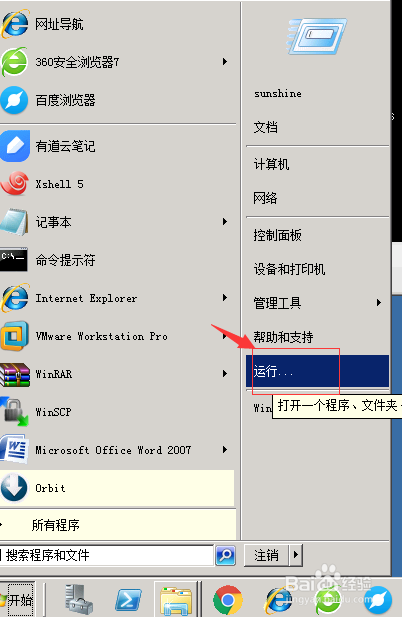
Task: Open the arrow next to 注销
Action: click(296, 555)
